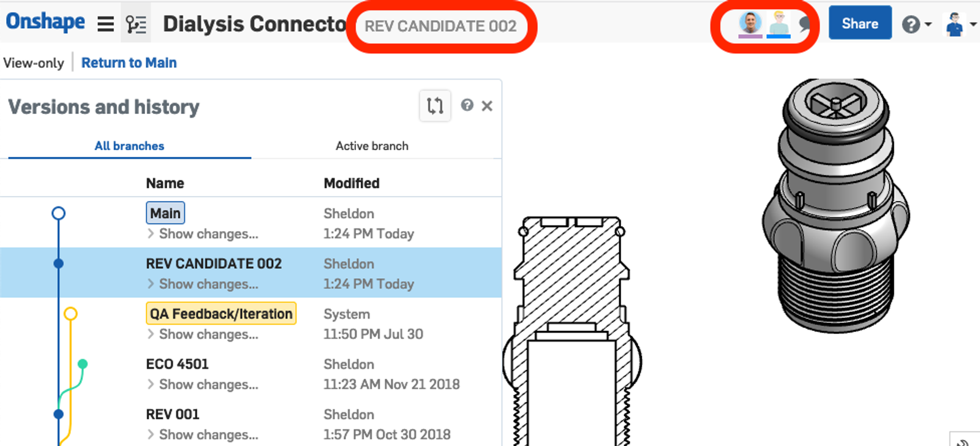The height and width of the screenshot is (446, 980).
Task: Select the QA Feedback/Iteration version row
Action: coord(221,314)
